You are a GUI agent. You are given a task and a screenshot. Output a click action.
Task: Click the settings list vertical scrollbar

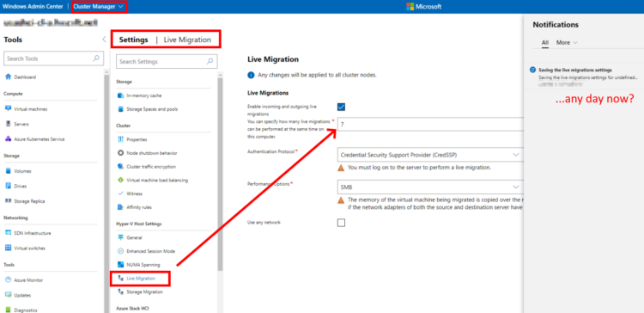click(x=220, y=175)
